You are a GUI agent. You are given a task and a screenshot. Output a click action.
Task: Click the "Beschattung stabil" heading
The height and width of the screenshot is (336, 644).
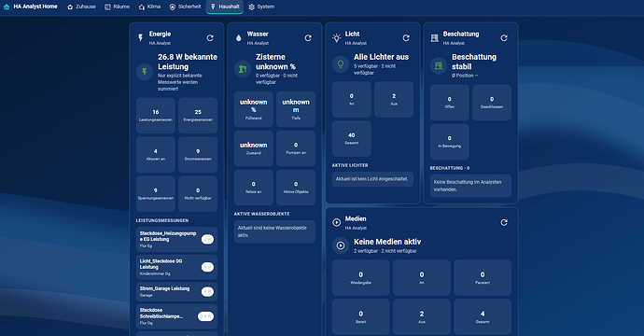(474, 62)
